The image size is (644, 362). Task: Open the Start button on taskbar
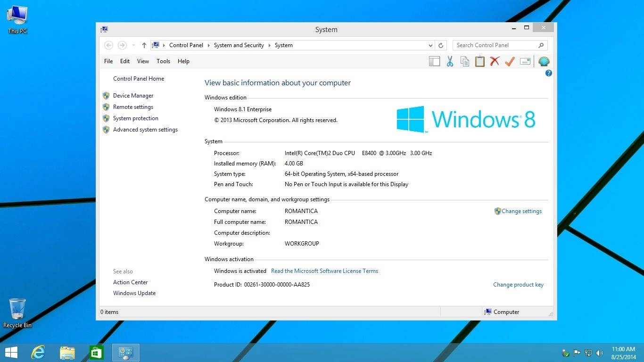click(11, 353)
